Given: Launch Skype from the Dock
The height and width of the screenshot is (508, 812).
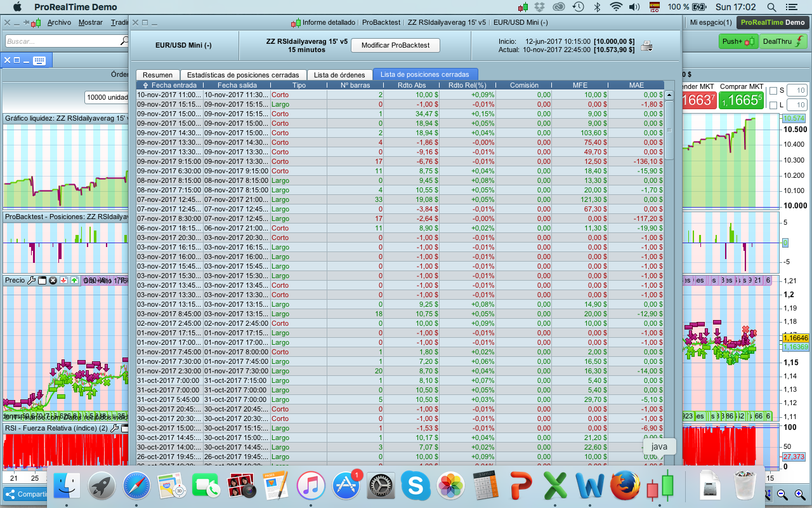Looking at the screenshot, I should (416, 486).
